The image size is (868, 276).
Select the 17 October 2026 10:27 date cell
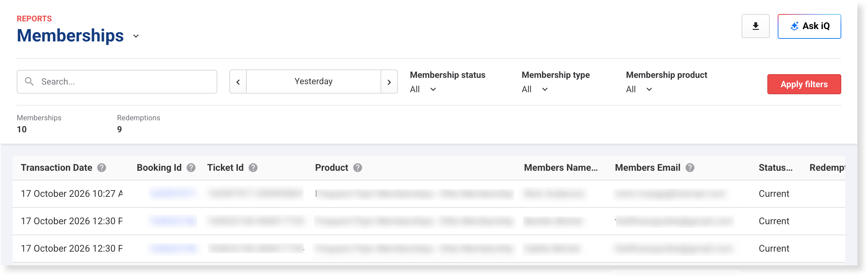[72, 194]
